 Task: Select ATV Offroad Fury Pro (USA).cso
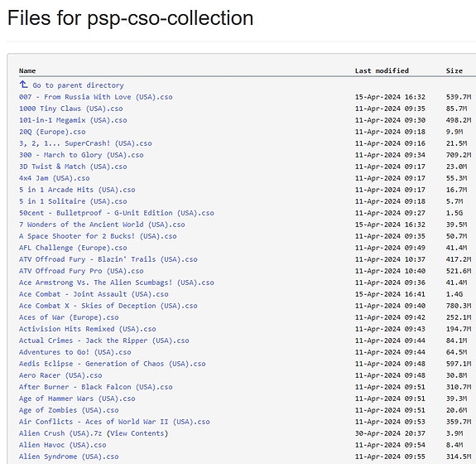[81, 271]
